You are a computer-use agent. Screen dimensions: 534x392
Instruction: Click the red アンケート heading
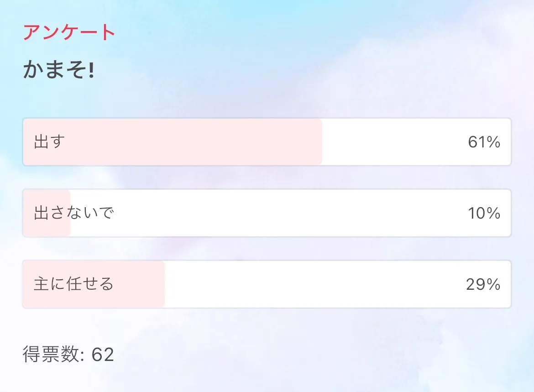[69, 32]
